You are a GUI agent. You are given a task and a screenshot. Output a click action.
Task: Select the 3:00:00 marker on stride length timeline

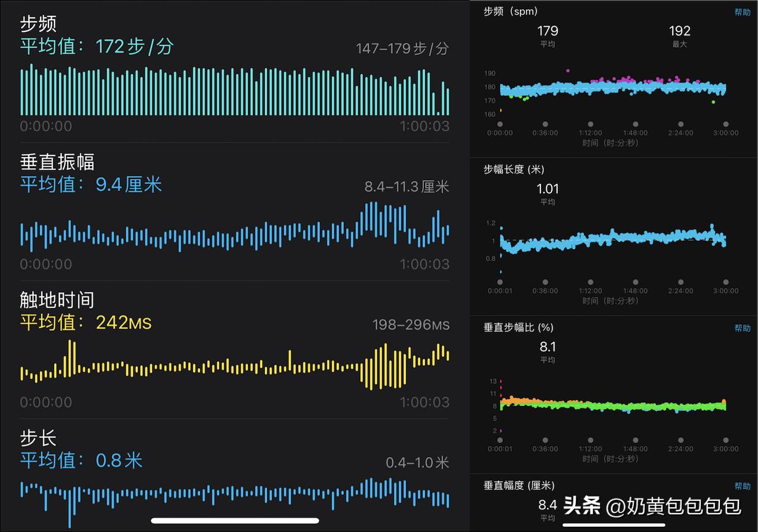pyautogui.click(x=726, y=282)
